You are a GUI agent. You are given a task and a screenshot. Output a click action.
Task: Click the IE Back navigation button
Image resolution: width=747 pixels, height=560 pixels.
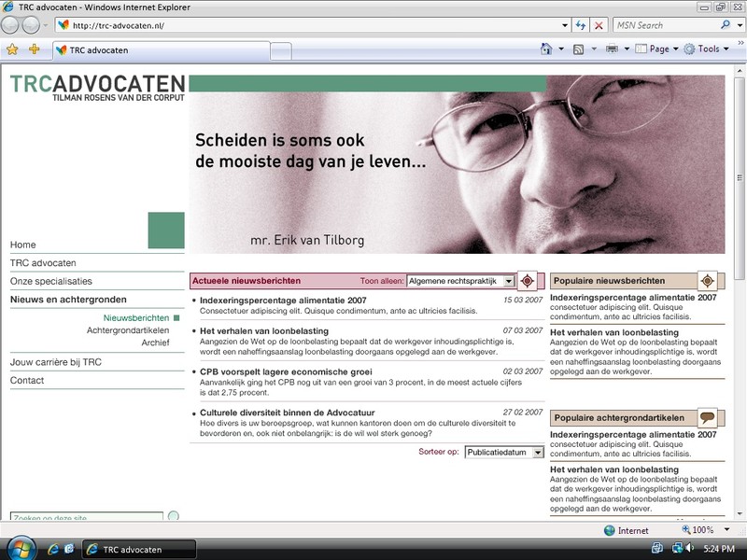12,25
